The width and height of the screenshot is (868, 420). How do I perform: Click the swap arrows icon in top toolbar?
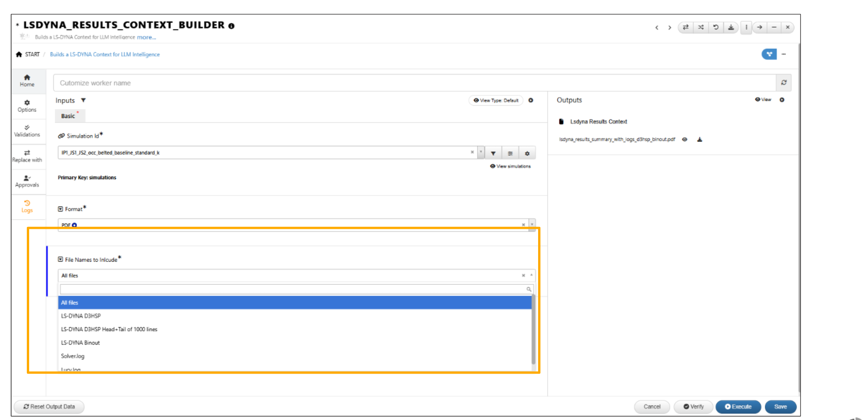click(x=686, y=27)
